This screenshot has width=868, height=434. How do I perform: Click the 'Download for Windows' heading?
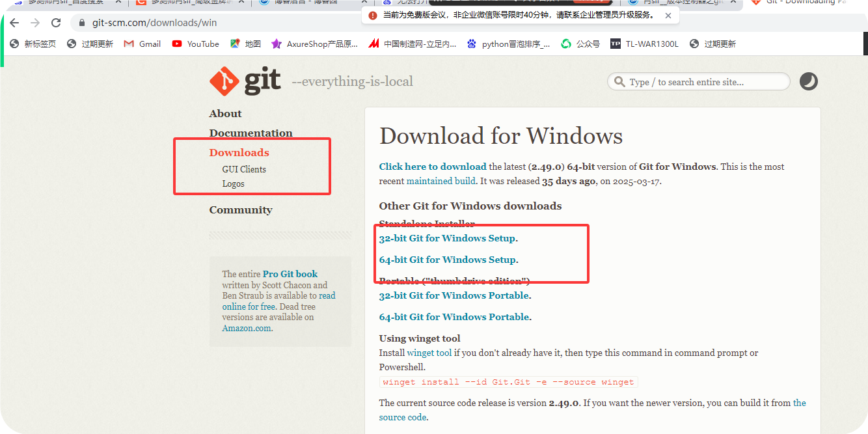point(501,136)
